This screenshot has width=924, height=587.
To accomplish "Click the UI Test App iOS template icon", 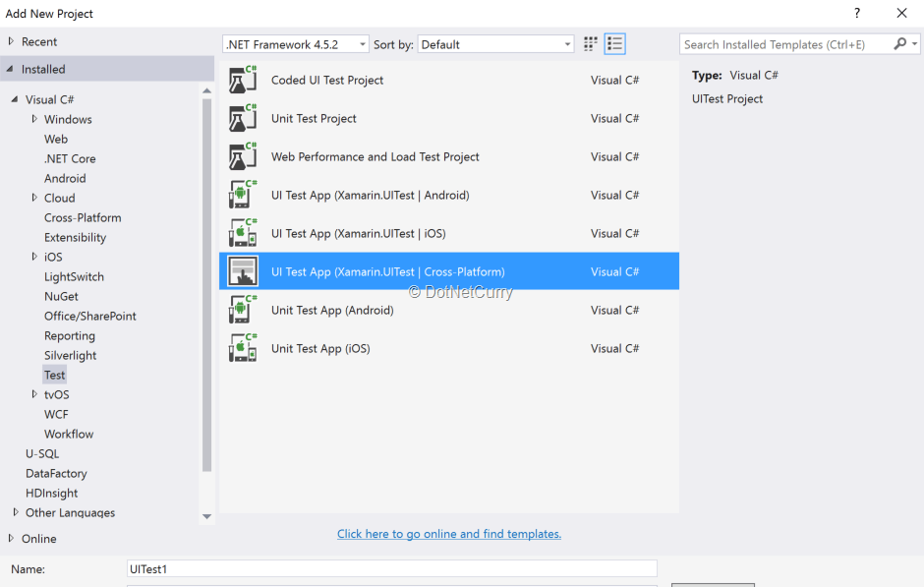I will click(243, 233).
